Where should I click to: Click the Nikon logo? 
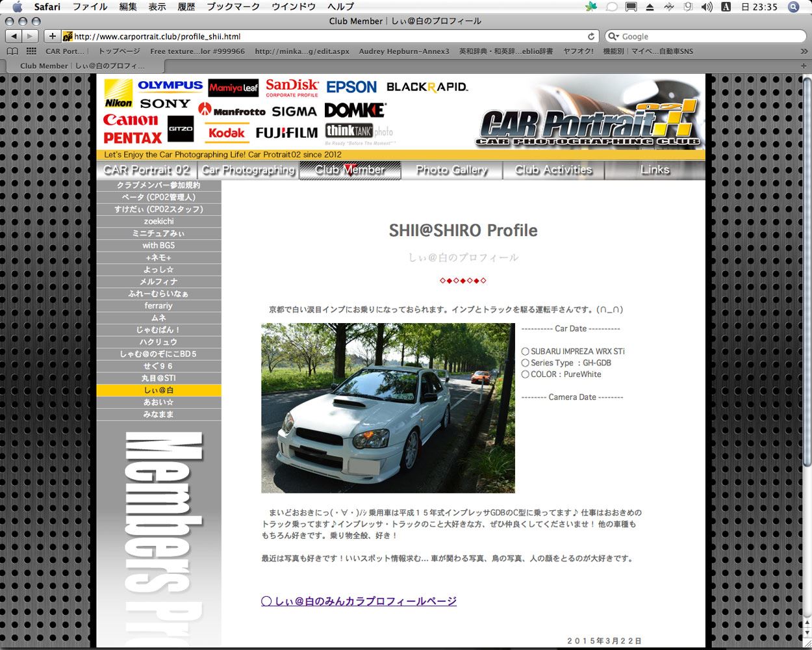tap(118, 94)
